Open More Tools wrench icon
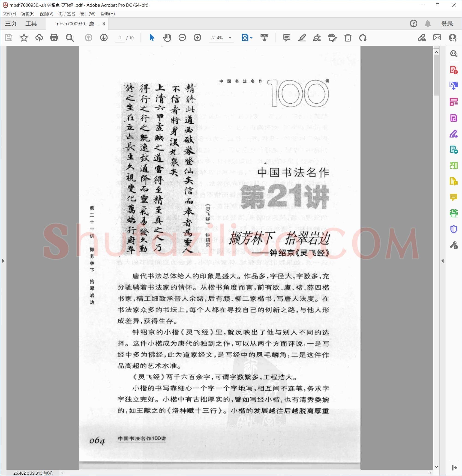Image resolution: width=462 pixels, height=476 pixels. coord(453,245)
